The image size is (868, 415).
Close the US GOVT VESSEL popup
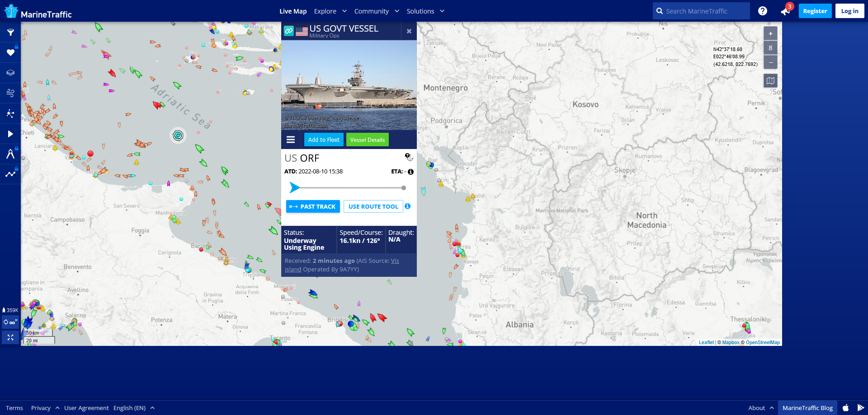click(x=409, y=31)
